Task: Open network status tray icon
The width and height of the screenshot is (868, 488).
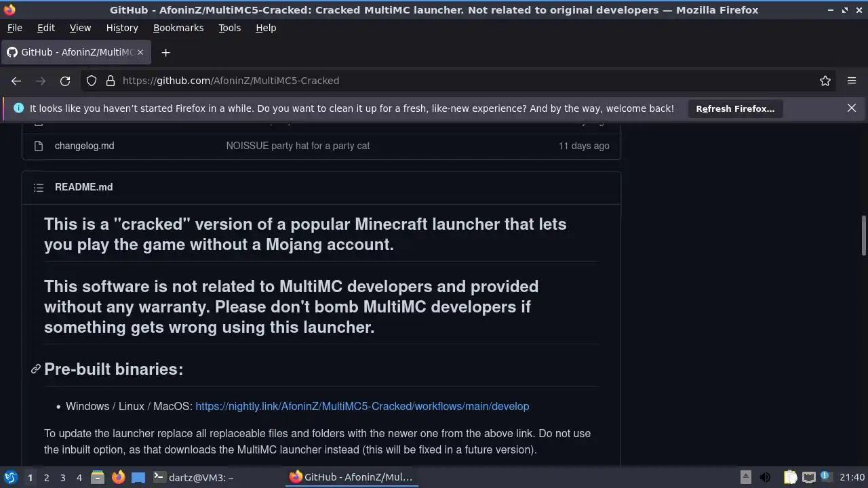Action: point(808,477)
